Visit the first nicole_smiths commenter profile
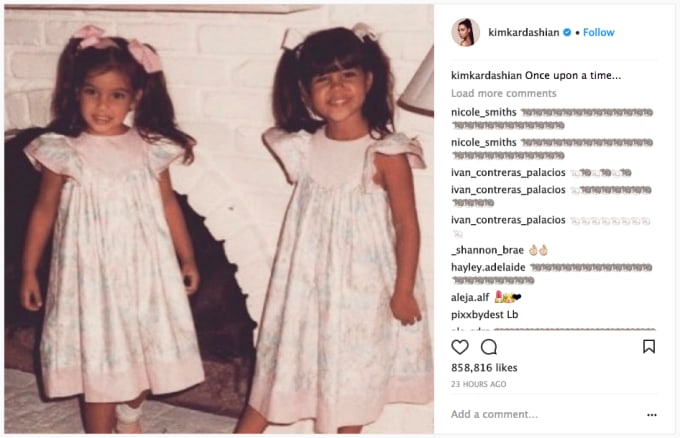The height and width of the screenshot is (438, 680). pos(484,112)
